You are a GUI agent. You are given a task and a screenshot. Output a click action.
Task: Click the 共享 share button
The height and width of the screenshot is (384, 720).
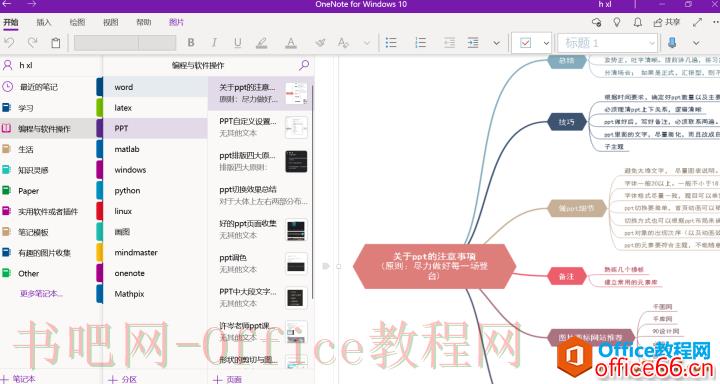pyautogui.click(x=667, y=22)
